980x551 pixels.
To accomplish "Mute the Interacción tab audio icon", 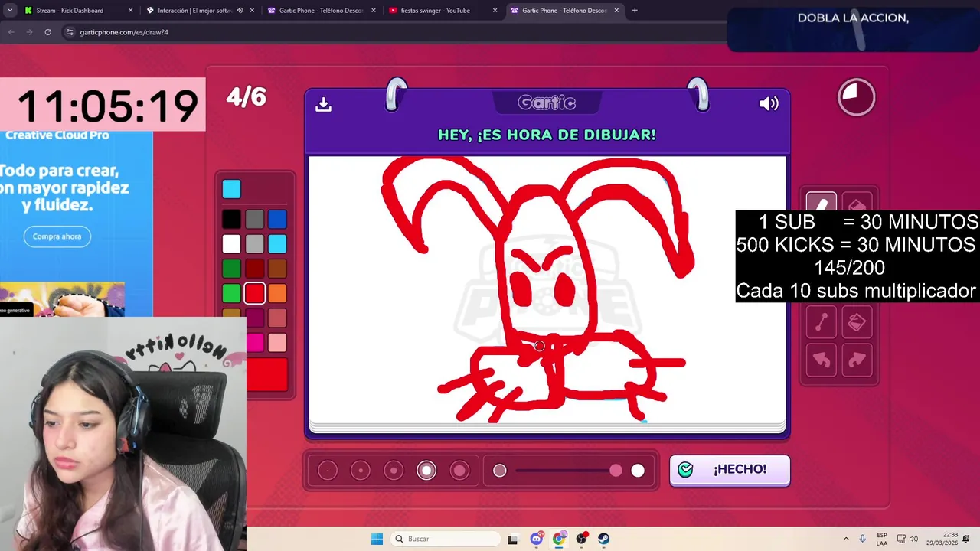I will coord(240,11).
